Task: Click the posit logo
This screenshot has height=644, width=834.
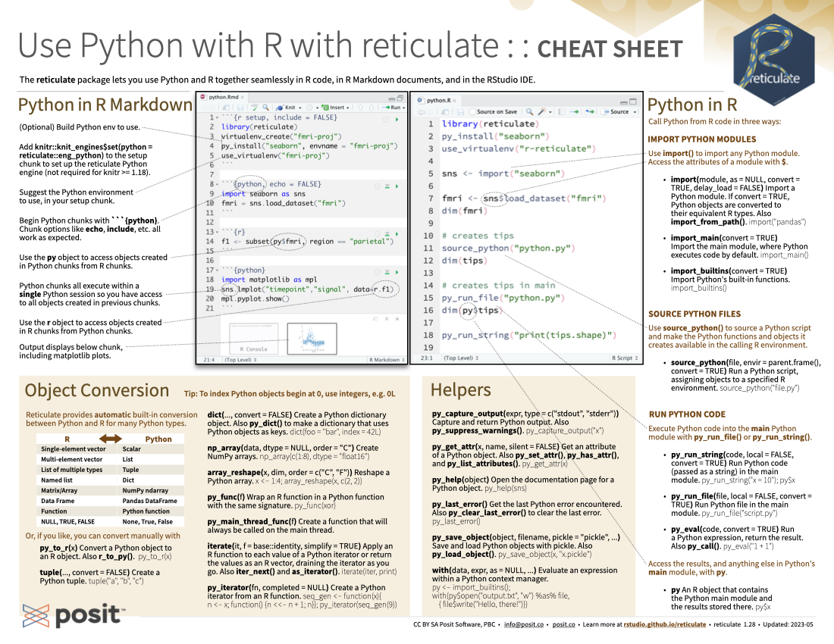Action: [74, 615]
